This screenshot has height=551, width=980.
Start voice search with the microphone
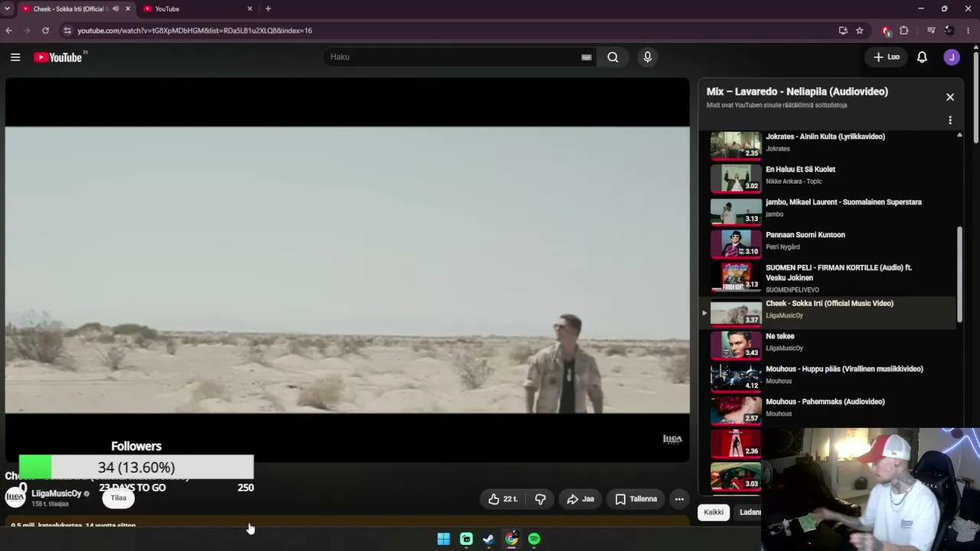click(648, 57)
